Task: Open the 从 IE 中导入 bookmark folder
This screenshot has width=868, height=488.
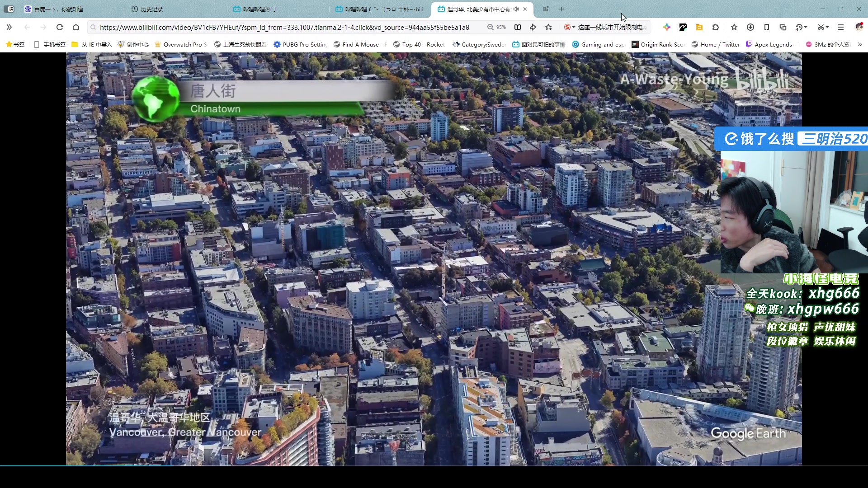Action: pos(92,44)
